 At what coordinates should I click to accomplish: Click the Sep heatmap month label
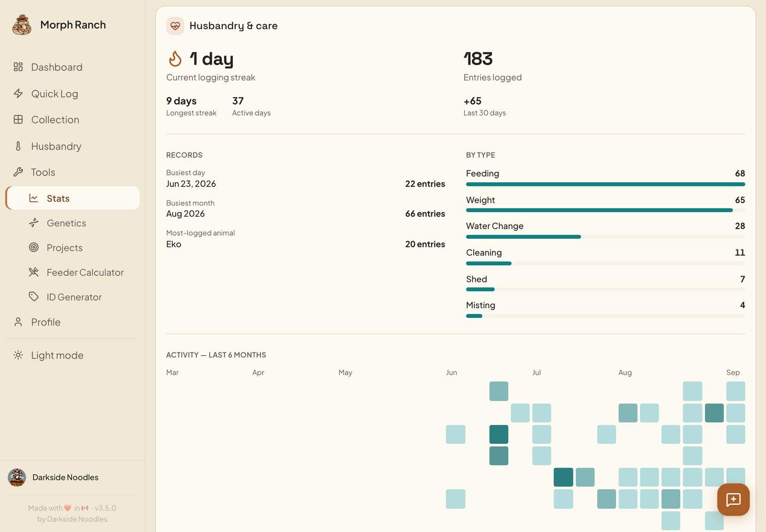733,372
